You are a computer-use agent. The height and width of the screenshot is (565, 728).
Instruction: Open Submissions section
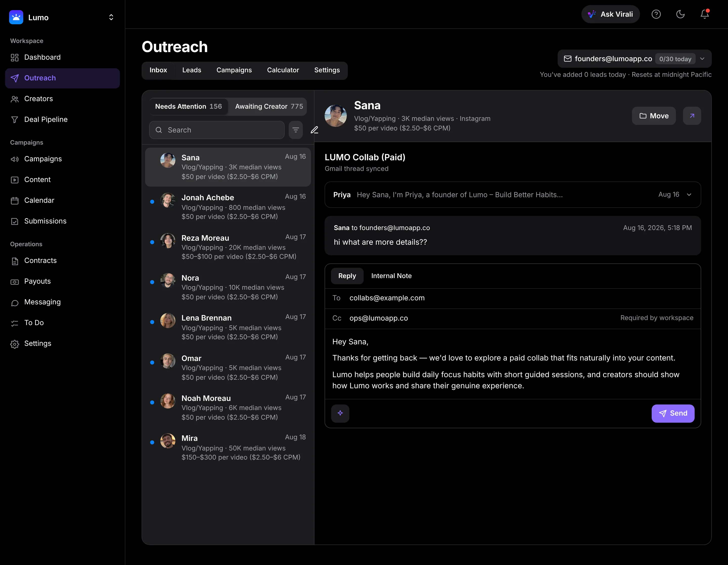click(62, 221)
